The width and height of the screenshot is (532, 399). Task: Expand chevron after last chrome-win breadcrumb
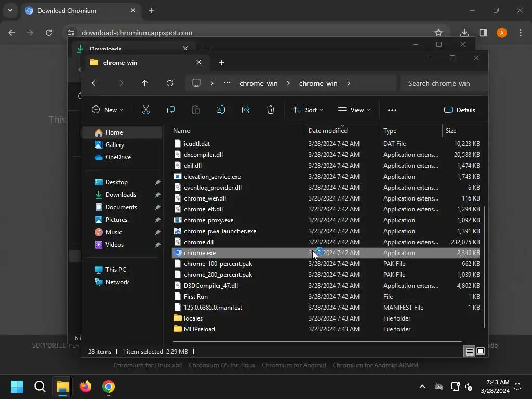(349, 83)
